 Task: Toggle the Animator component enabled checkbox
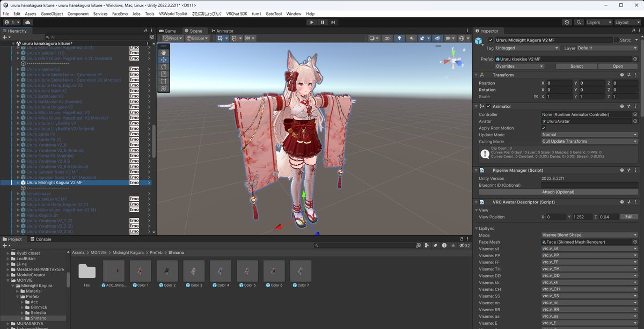(x=488, y=106)
